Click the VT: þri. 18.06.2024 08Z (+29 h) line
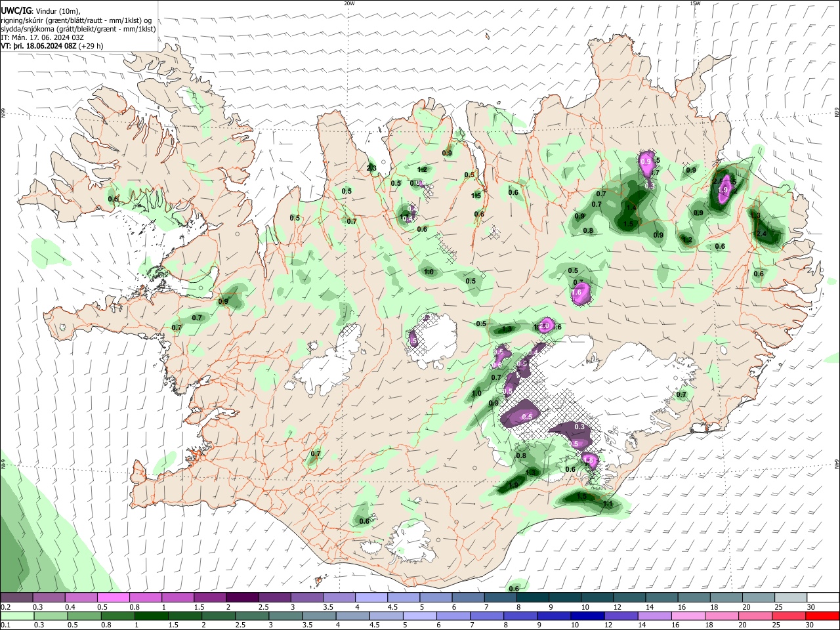The height and width of the screenshot is (630, 840). tap(52, 46)
